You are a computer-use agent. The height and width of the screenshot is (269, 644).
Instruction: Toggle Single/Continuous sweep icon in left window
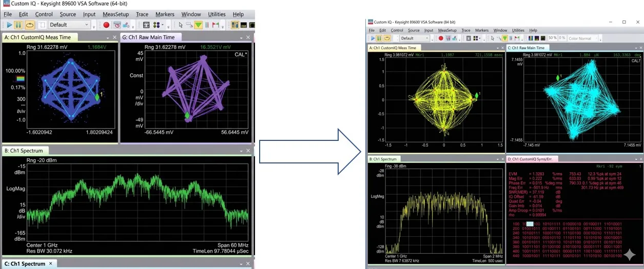coord(30,25)
